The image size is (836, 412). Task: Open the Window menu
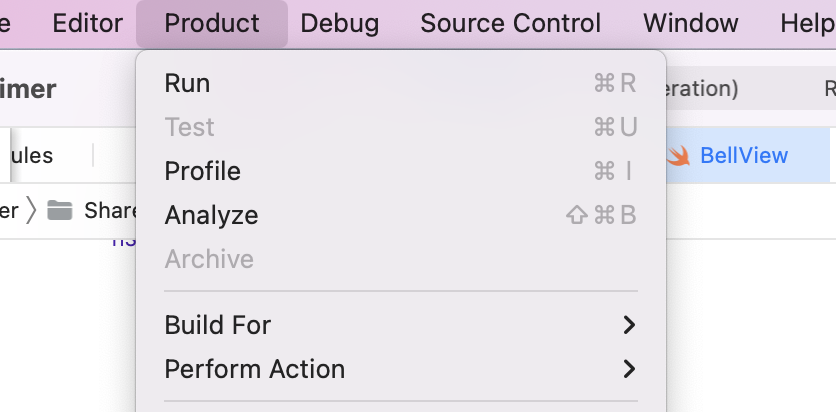(690, 23)
